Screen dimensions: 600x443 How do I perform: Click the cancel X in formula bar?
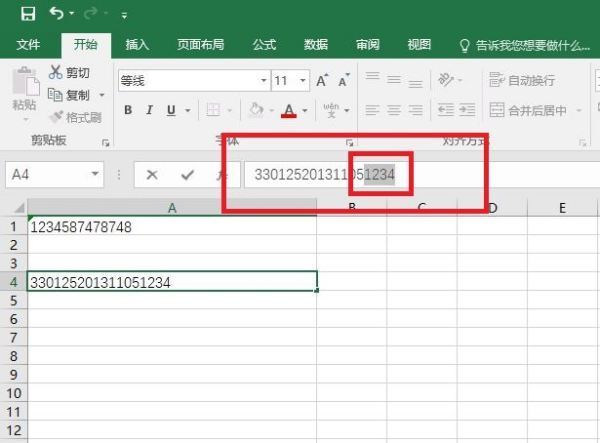click(152, 174)
